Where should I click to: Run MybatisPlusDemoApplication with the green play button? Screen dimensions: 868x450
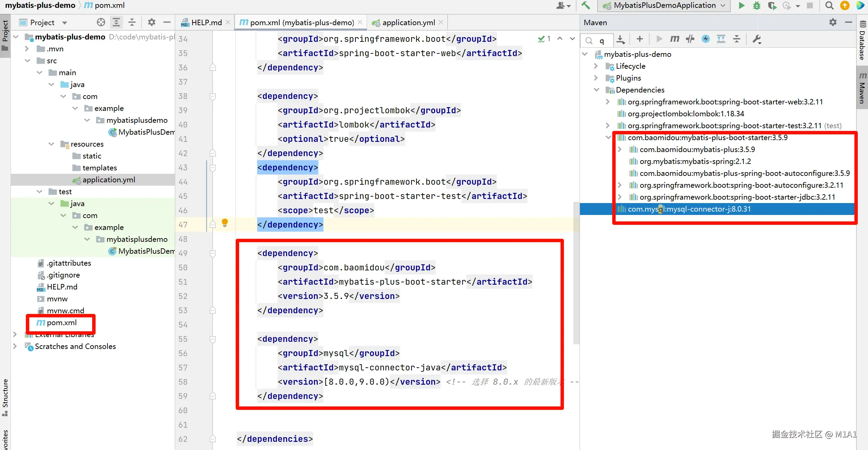(x=741, y=5)
